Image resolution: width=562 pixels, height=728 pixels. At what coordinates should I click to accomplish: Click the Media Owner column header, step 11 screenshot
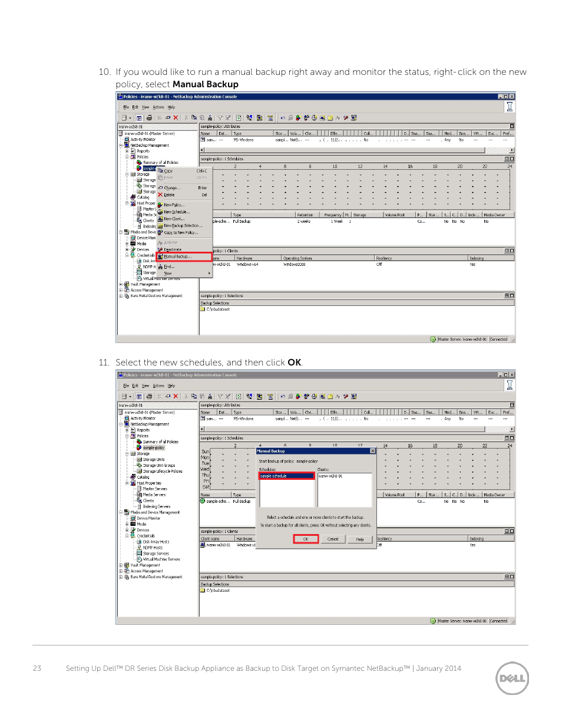(498, 495)
